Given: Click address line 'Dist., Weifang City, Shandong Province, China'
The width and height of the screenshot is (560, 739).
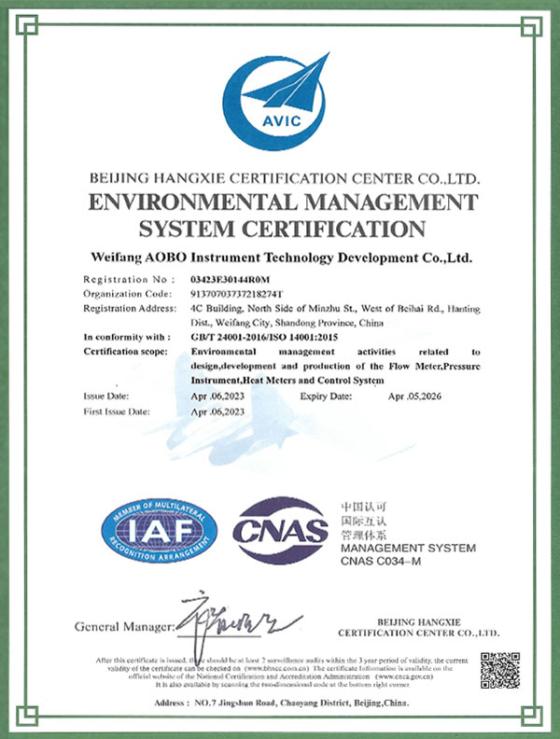Looking at the screenshot, I should (287, 323).
